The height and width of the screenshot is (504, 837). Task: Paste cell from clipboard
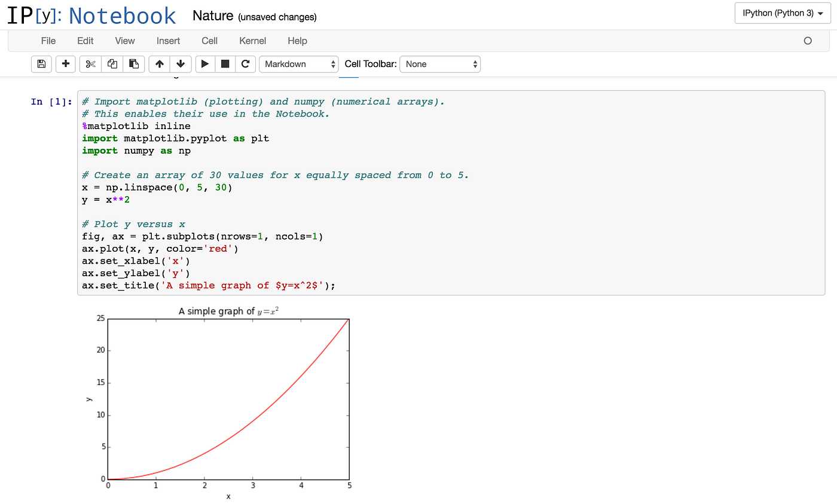coord(134,64)
